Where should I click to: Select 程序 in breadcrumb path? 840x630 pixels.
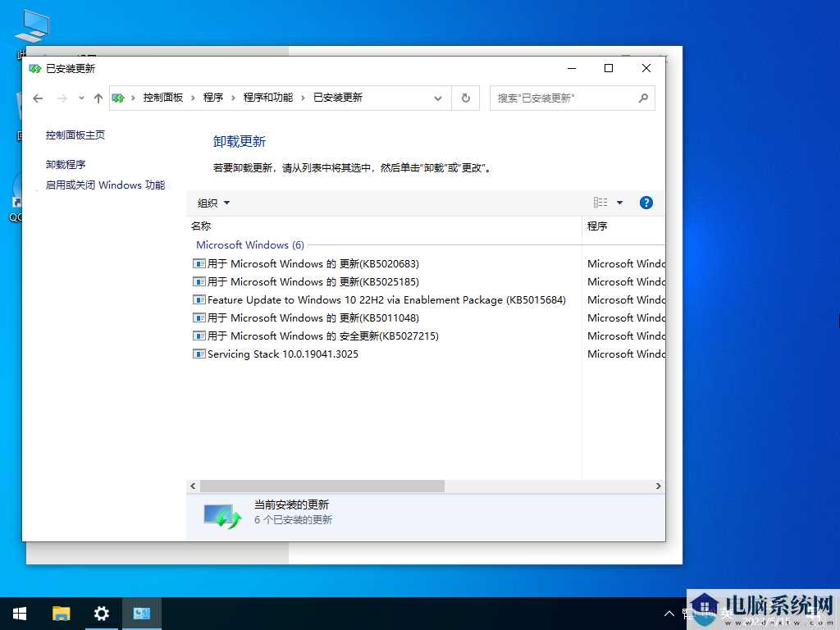[213, 98]
